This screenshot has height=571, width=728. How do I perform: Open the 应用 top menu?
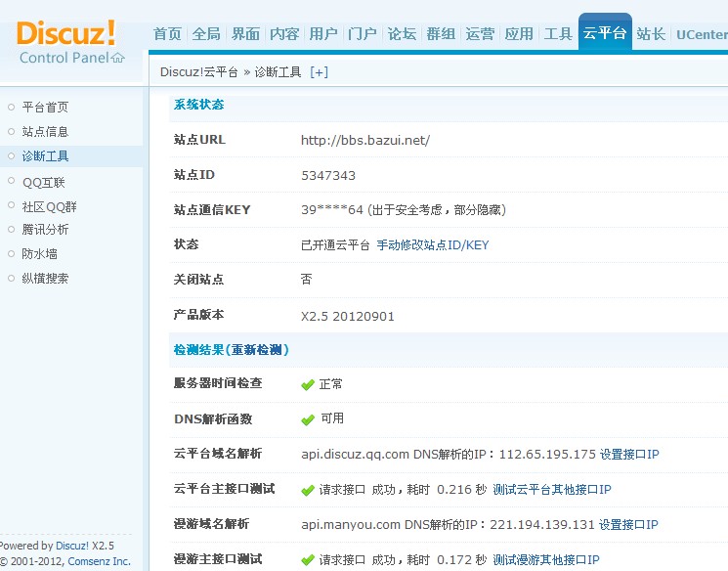pyautogui.click(x=519, y=34)
